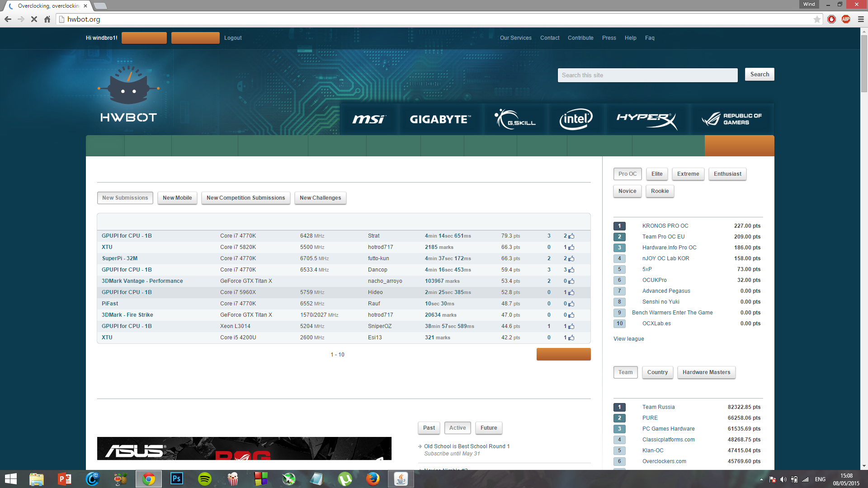The image size is (868, 488).
Task: Click the Search button
Action: (x=759, y=75)
